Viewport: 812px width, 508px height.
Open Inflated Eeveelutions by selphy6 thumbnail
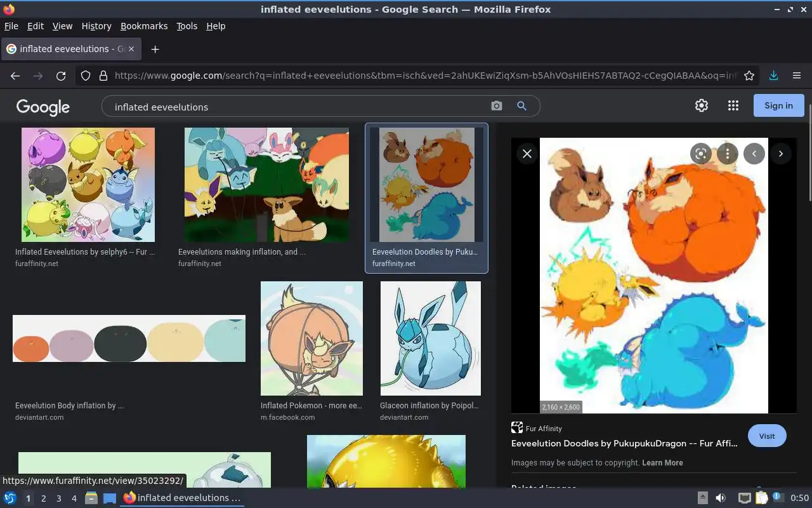click(88, 185)
